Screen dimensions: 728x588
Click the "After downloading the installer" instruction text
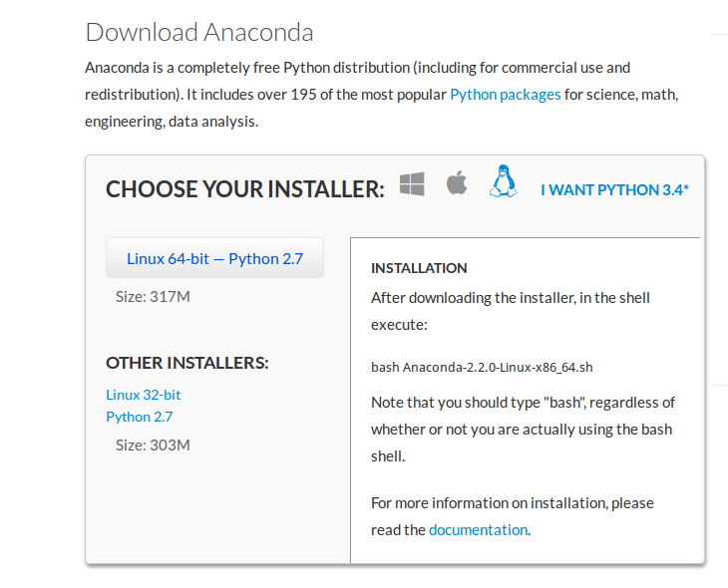pyautogui.click(x=511, y=311)
